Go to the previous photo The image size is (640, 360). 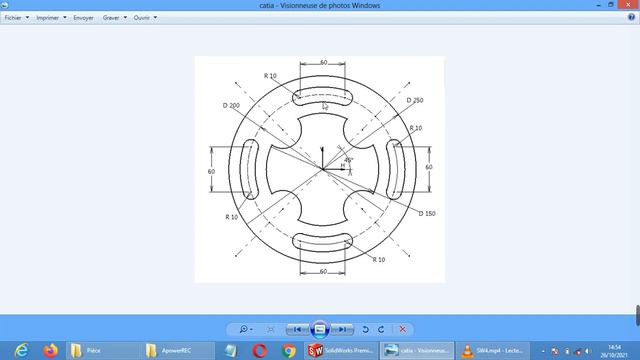click(x=298, y=329)
